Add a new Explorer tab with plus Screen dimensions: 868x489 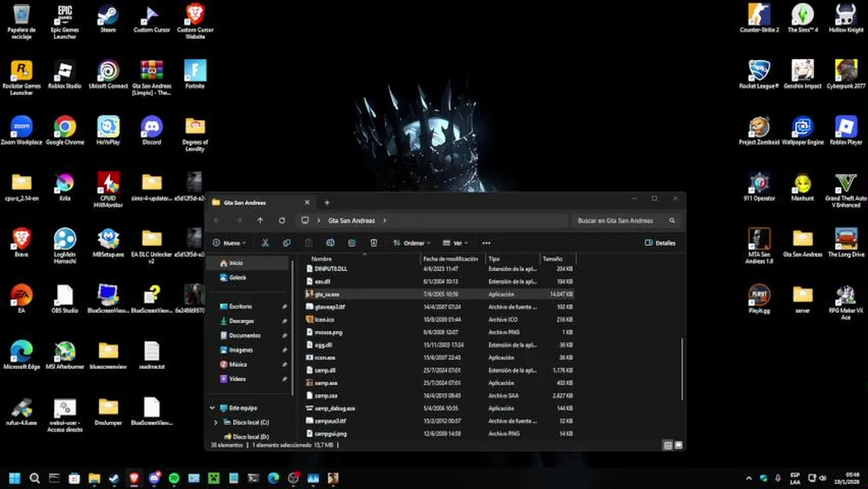327,202
